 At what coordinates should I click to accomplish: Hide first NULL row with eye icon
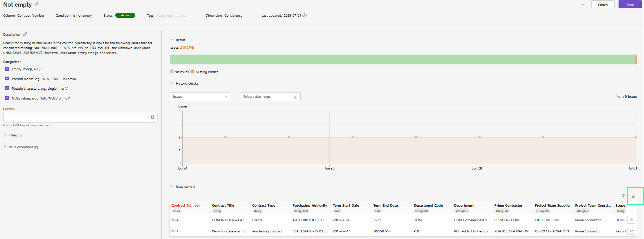click(x=631, y=220)
